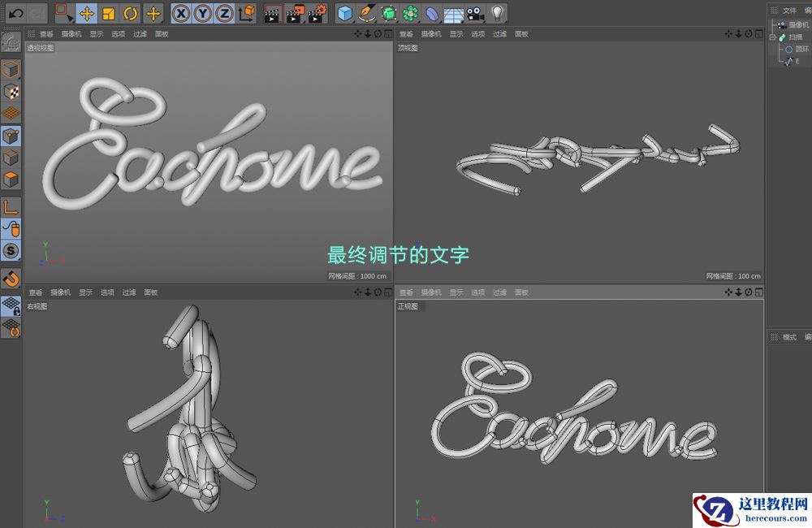
Task: Toggle the X axis lock
Action: [180, 12]
